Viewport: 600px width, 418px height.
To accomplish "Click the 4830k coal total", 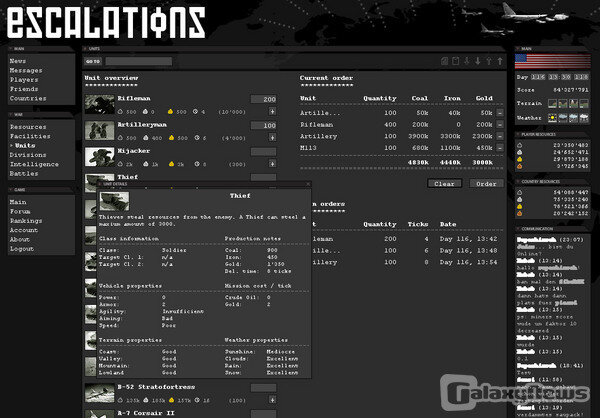I will click(418, 163).
